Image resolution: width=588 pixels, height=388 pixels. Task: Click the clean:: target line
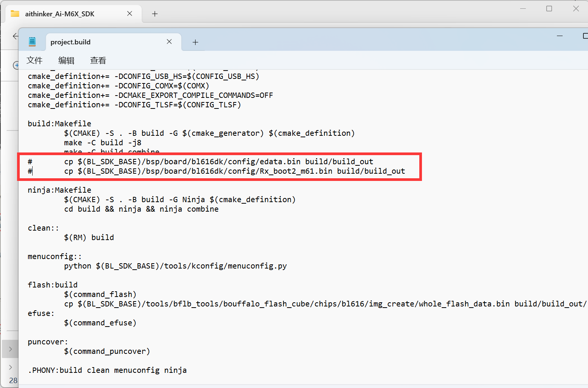pyautogui.click(x=43, y=228)
